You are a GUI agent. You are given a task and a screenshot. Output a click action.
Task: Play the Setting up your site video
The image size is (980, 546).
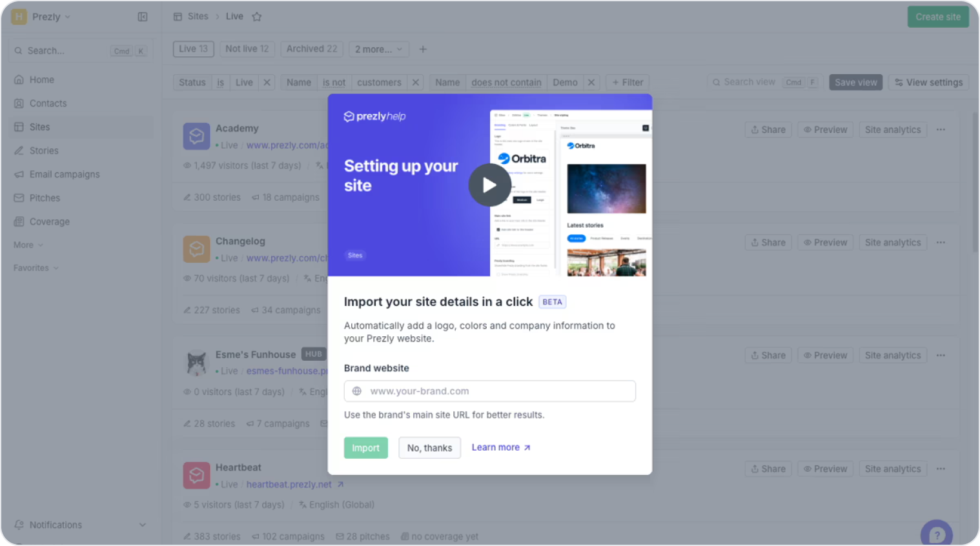point(489,185)
